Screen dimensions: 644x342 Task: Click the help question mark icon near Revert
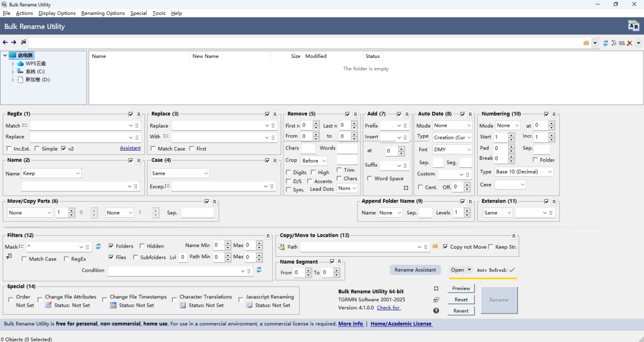tap(436, 311)
